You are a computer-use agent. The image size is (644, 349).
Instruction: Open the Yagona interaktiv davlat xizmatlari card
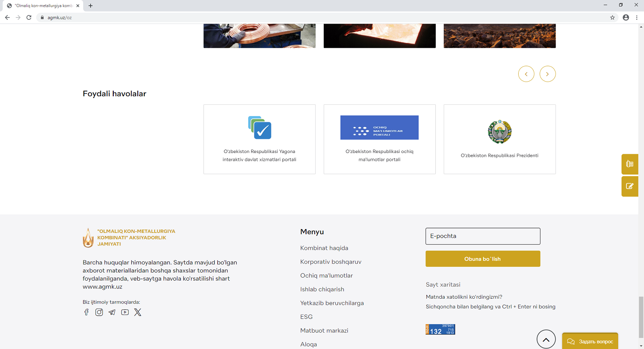click(259, 139)
